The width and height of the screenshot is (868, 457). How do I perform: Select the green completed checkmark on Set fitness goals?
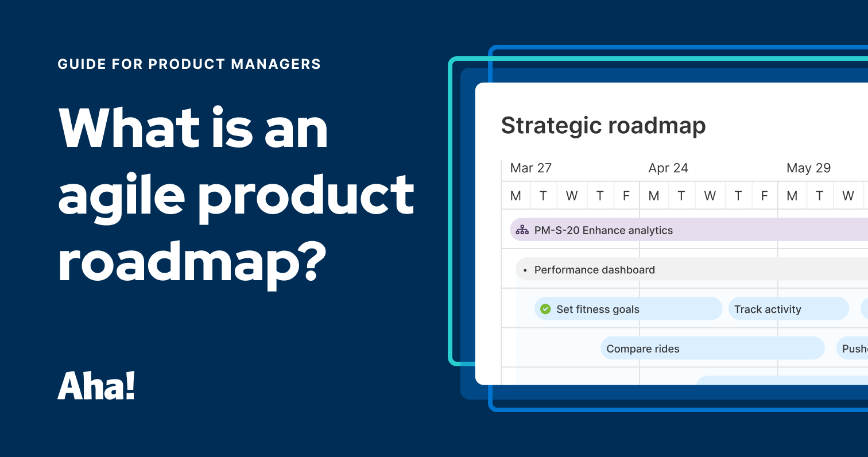click(x=545, y=309)
